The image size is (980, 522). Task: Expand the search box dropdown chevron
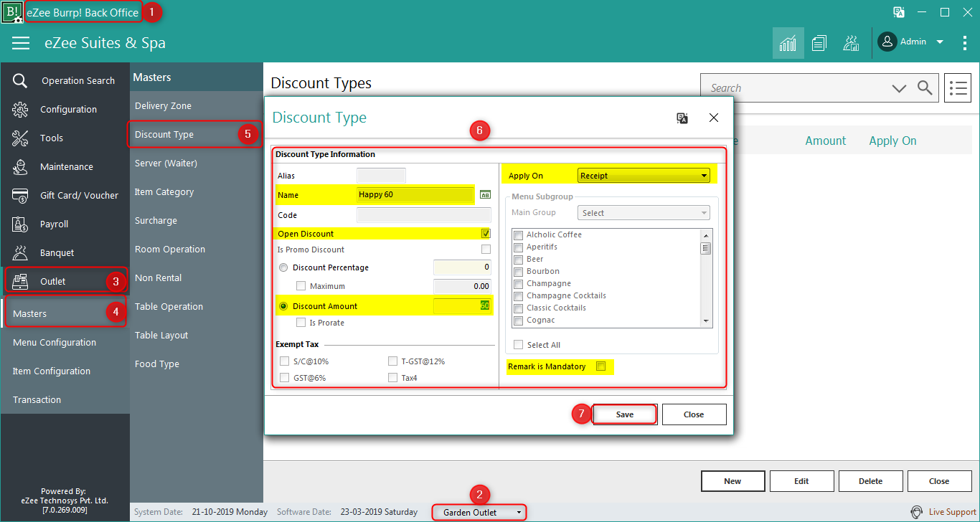coord(899,88)
